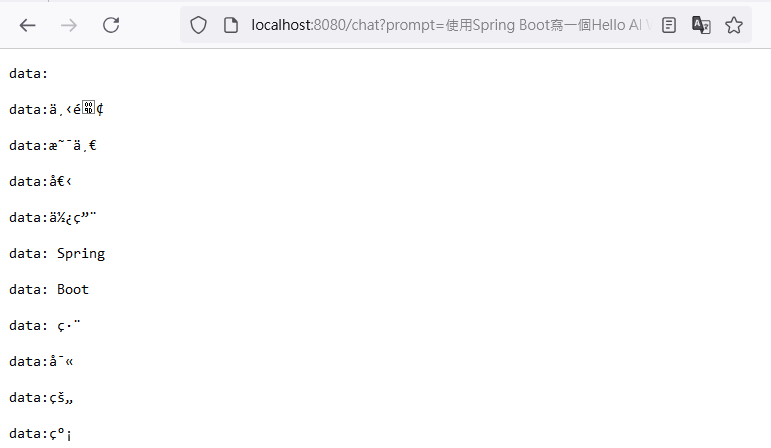Click the 'data:æ˜¯ä¸€' third line
The width and height of the screenshot is (771, 448).
tap(53, 146)
